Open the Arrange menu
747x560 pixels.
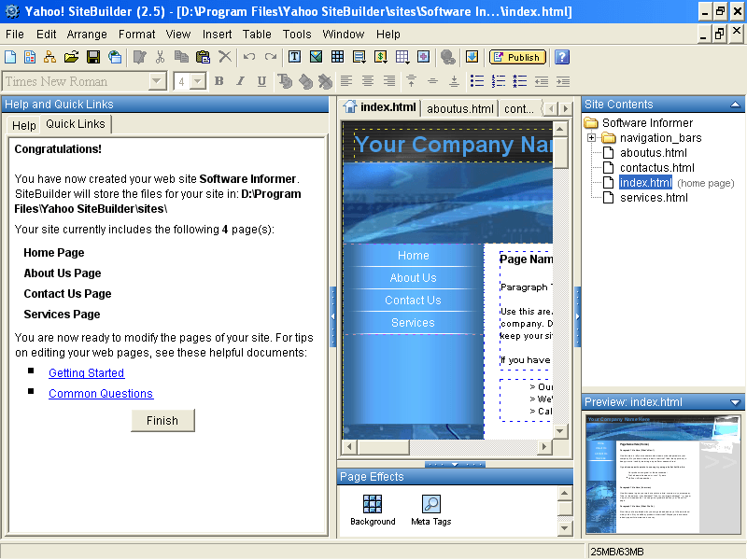point(87,35)
